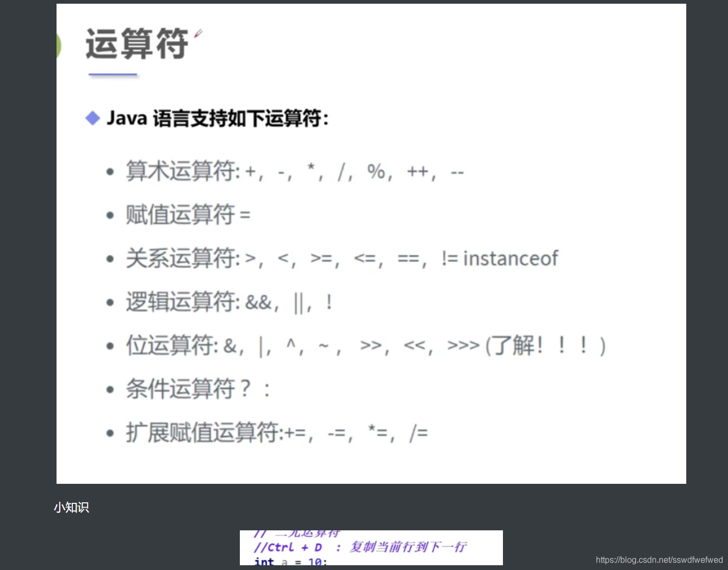
Task: Click the 运算符 slide title
Action: 137,44
